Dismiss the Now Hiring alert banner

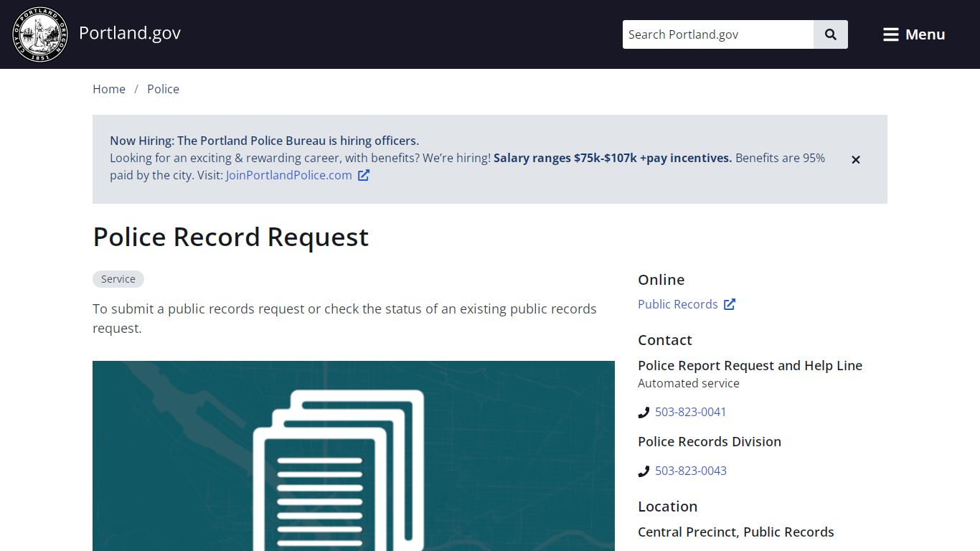[x=855, y=159]
